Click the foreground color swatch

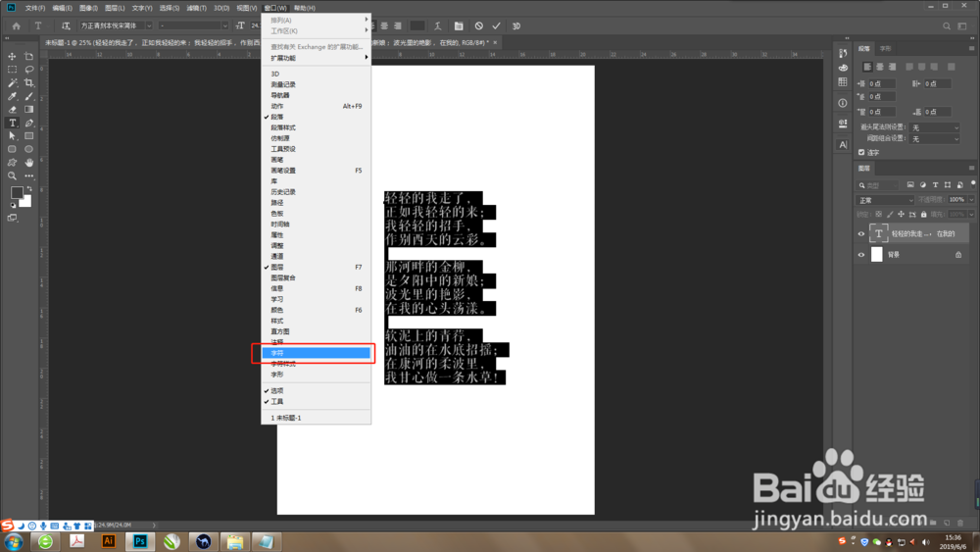17,192
